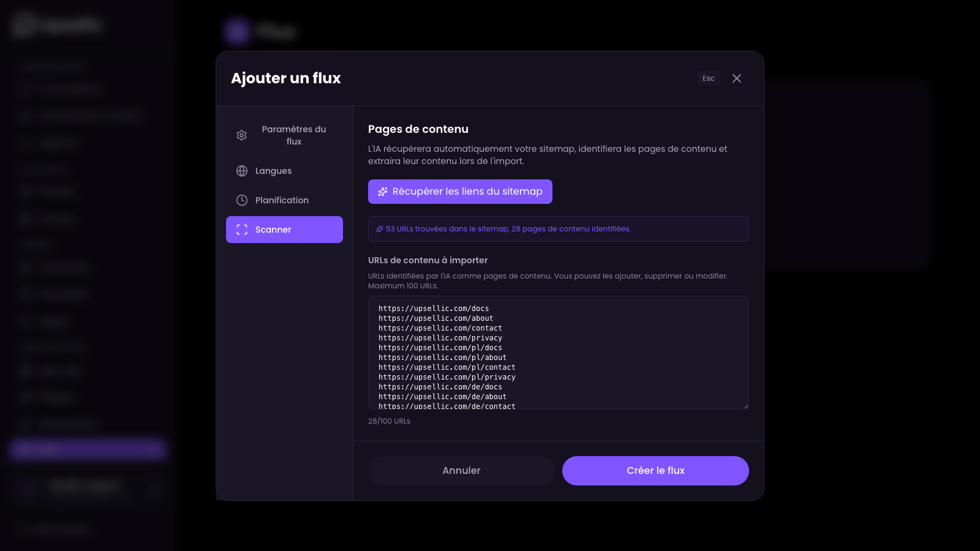Click the app logo in the top-left sidebar
The width and height of the screenshot is (980, 551).
click(24, 24)
